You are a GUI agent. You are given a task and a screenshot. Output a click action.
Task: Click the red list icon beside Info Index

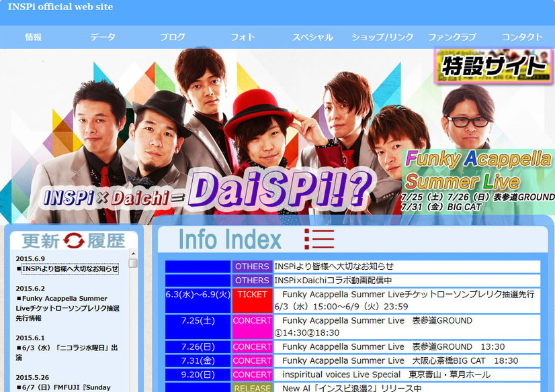[x=319, y=239]
